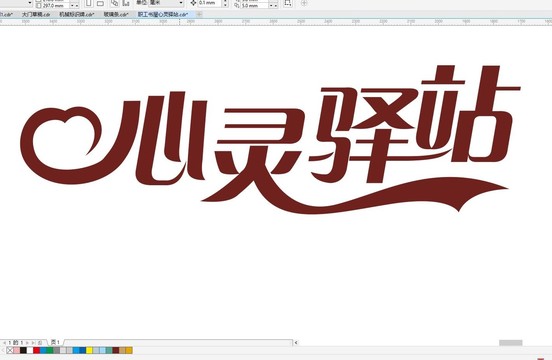Click the nudge distance crosshair icon
552x360 pixels.
(193, 3)
